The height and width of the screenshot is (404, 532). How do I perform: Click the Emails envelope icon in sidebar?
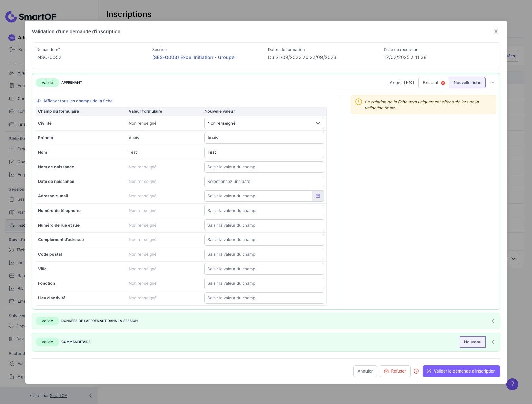pos(12,301)
